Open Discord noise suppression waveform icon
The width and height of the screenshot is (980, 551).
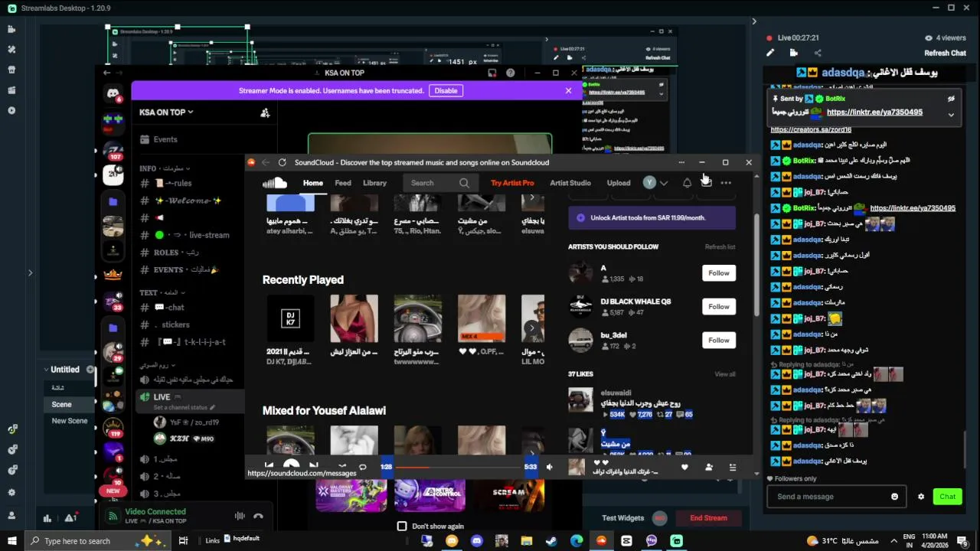tap(240, 517)
